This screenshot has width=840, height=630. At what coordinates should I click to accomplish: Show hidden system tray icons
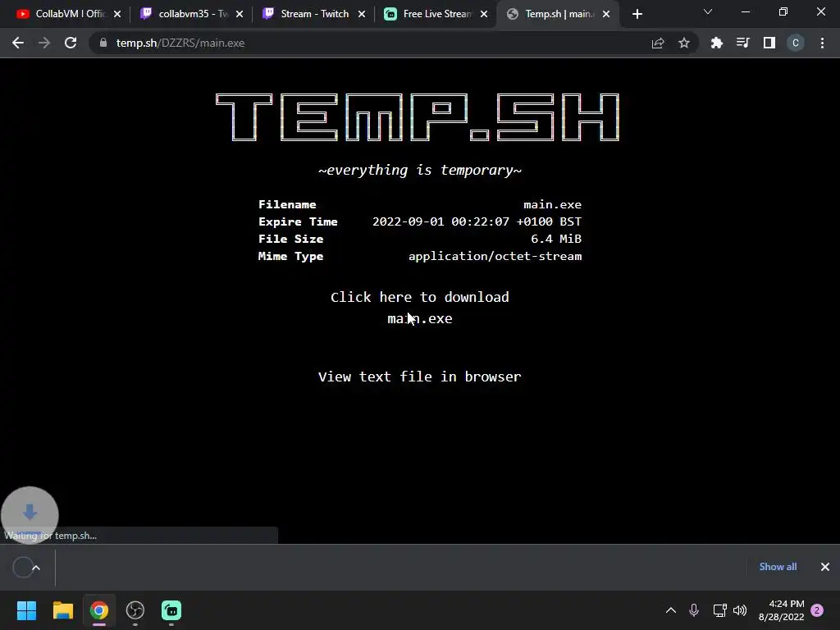pyautogui.click(x=671, y=610)
